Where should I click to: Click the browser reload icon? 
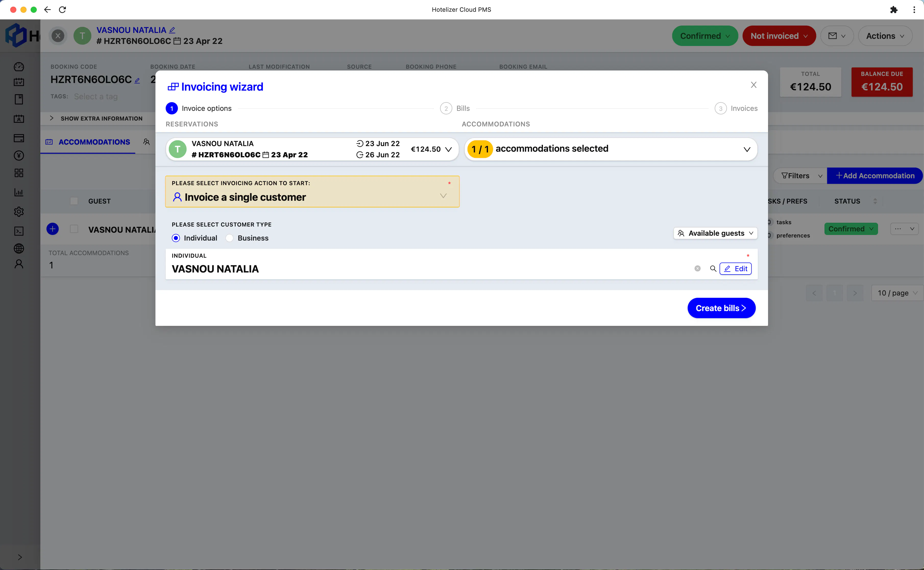63,10
